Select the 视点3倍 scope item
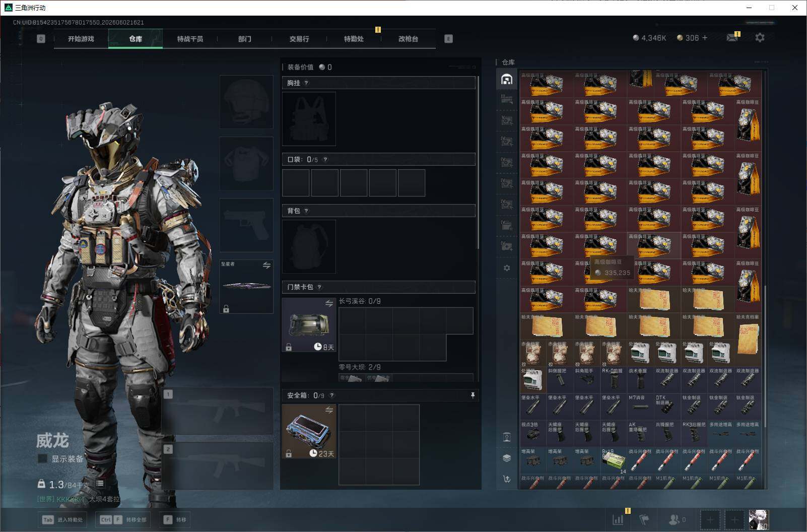Screen dimensions: 807x532 533,434
